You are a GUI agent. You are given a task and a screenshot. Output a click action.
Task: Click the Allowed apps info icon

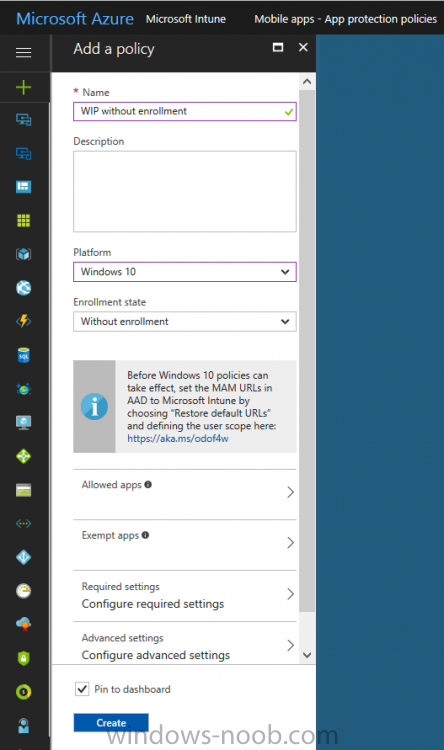pyautogui.click(x=148, y=485)
